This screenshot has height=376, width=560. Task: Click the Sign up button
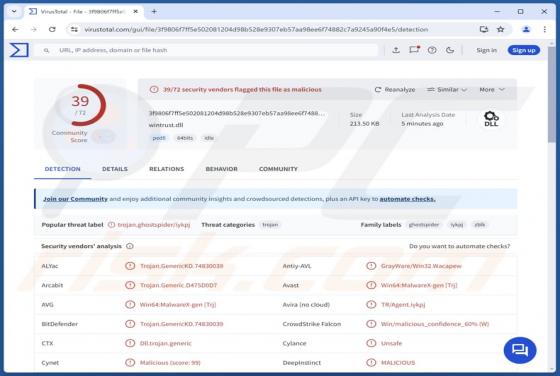524,50
